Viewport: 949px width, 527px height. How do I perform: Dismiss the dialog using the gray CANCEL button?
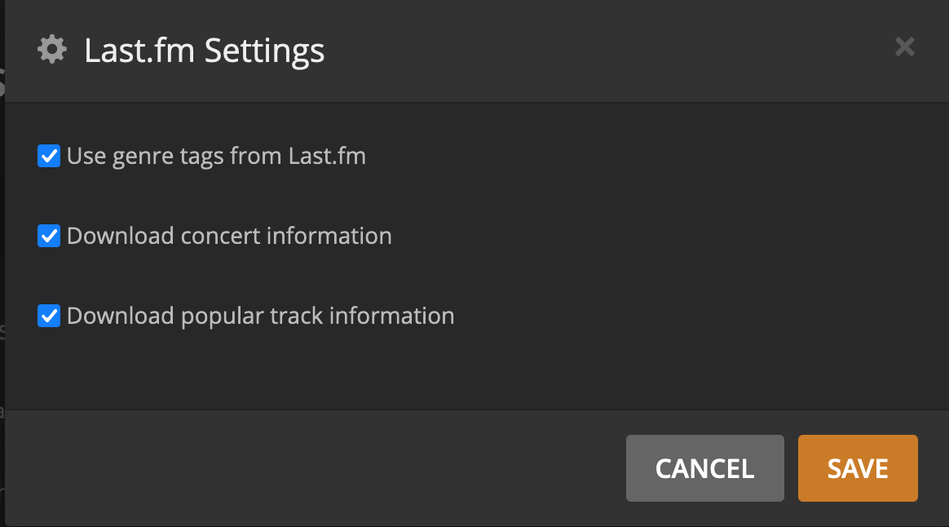click(704, 468)
